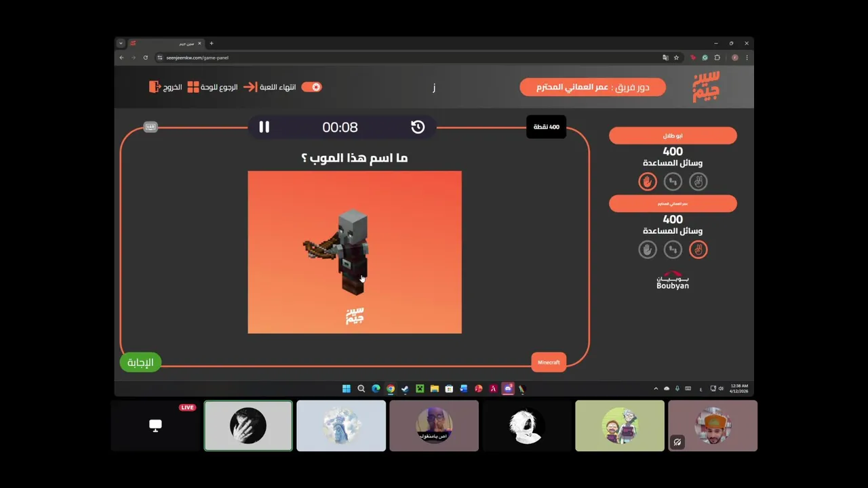The image size is (868, 488).
Task: Select the participant tile with white-haired anime avatar
Action: (527, 426)
